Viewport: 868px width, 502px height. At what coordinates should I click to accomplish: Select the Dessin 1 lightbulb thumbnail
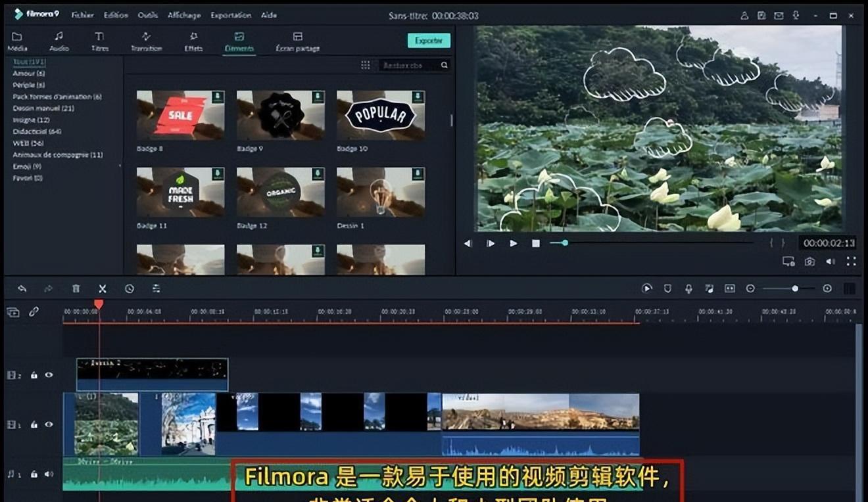click(x=381, y=192)
